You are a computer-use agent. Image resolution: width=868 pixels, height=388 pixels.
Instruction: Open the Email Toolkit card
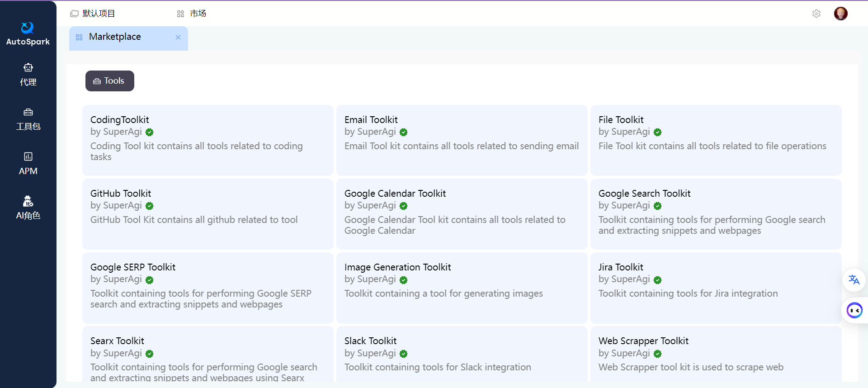point(462,140)
